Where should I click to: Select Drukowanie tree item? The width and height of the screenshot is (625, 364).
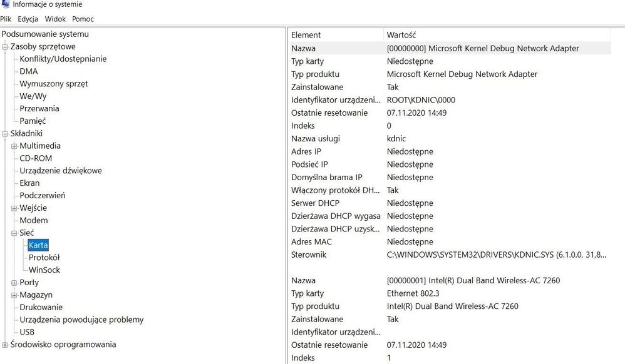tap(41, 307)
